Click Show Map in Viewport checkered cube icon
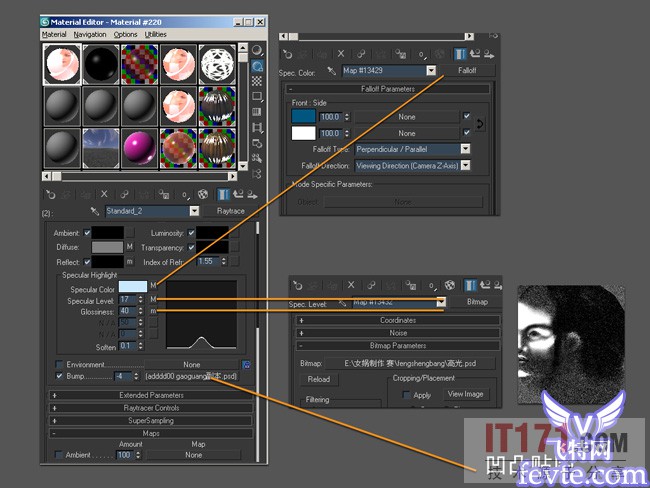The height and width of the screenshot is (488, 650). point(203,194)
